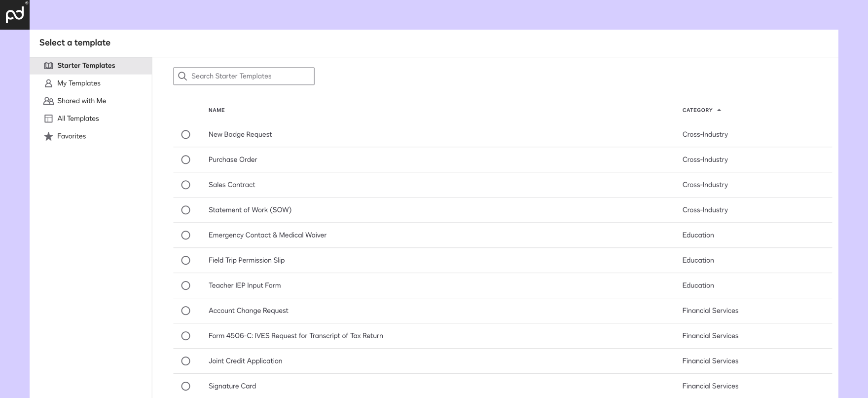
Task: Select the Form 4506-C radio button
Action: [x=185, y=336]
